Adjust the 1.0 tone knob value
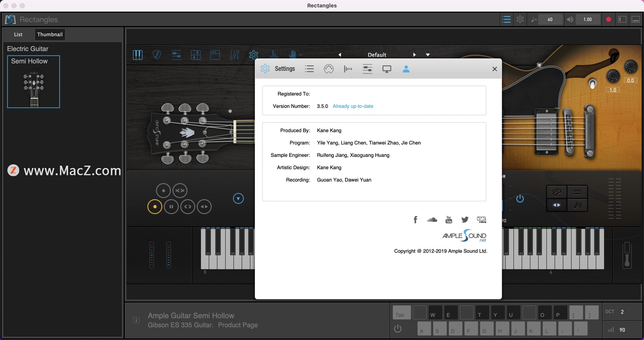This screenshot has width=644, height=340. click(x=612, y=90)
